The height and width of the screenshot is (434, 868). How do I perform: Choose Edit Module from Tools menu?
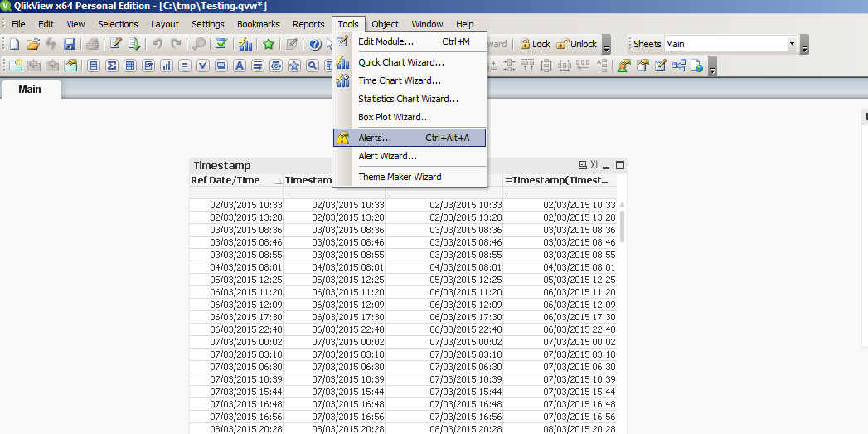[x=410, y=41]
